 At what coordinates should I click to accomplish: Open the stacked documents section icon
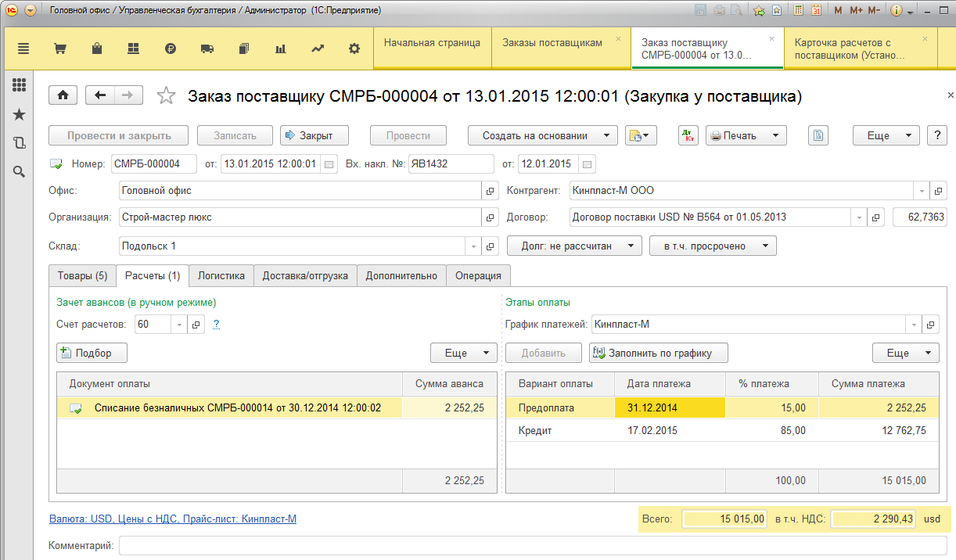pos(244,48)
